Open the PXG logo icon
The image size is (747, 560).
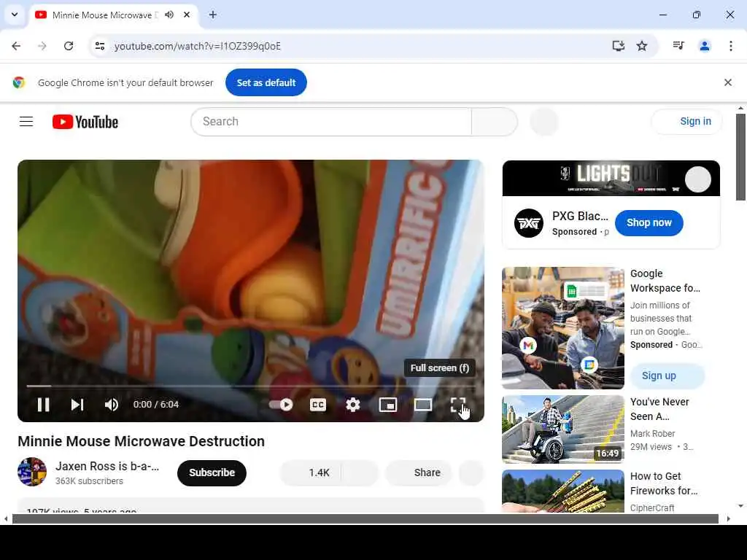coord(528,223)
